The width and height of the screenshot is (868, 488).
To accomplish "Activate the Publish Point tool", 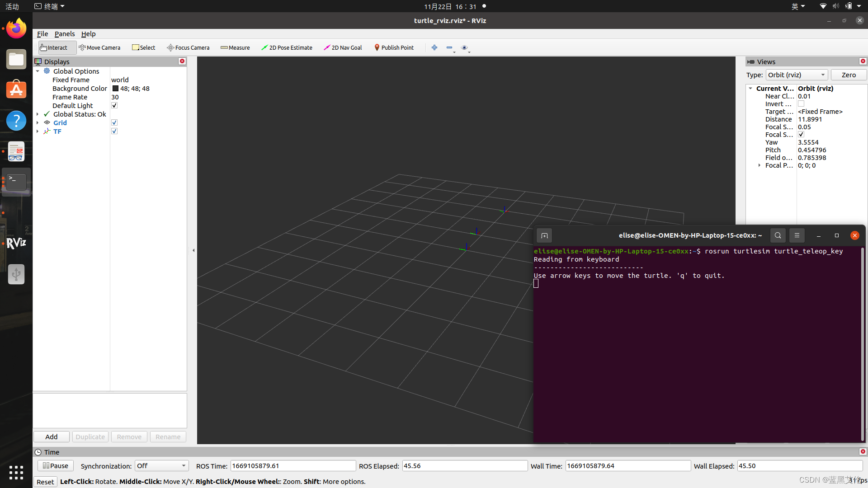I will click(x=394, y=47).
